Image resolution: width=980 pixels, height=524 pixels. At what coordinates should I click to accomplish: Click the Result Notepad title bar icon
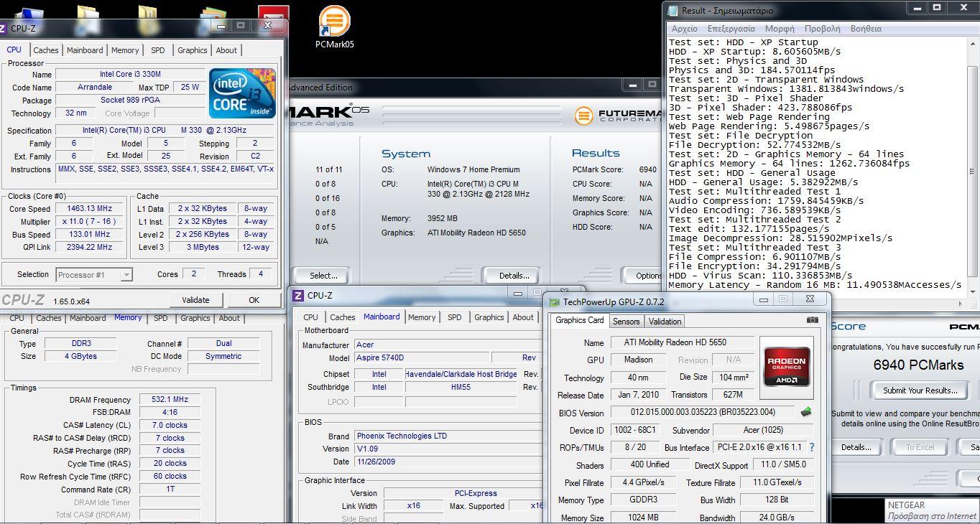coord(673,10)
